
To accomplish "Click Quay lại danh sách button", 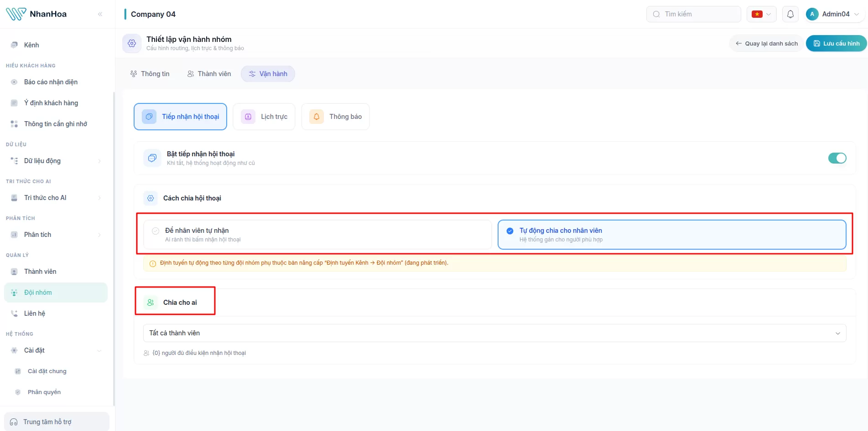I will click(766, 43).
